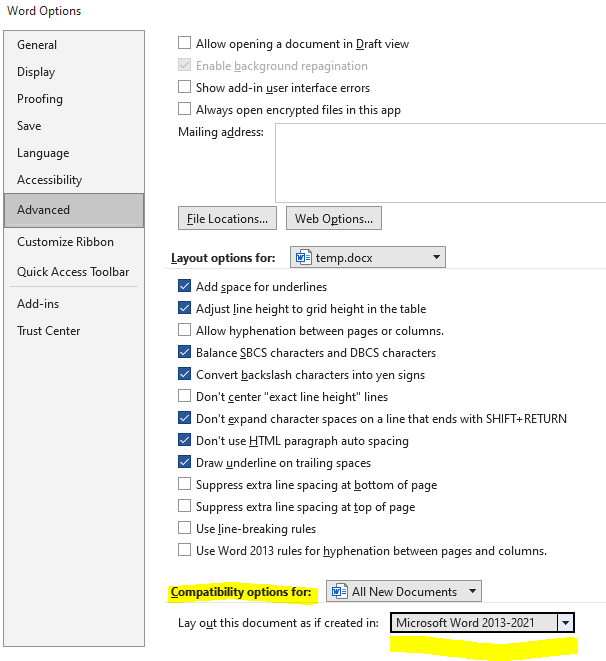Enable Suppress extra line spacing at bottom of page
This screenshot has height=661, width=606.
coord(184,484)
